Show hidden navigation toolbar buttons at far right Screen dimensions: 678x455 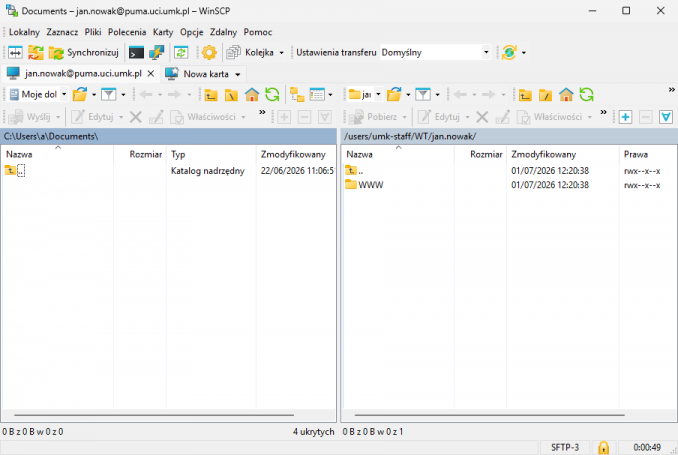tap(672, 90)
